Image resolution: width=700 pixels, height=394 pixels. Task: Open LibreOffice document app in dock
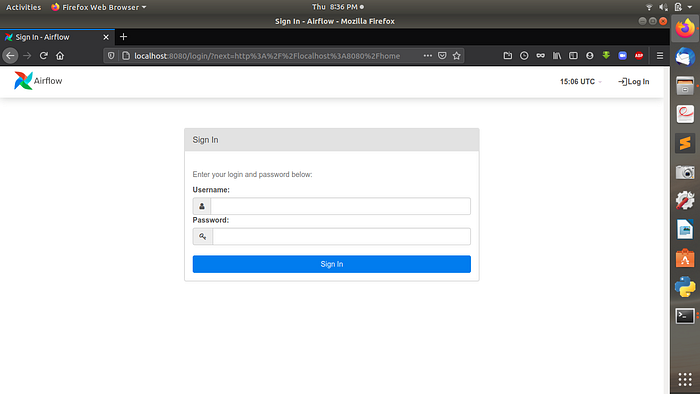coord(685,230)
